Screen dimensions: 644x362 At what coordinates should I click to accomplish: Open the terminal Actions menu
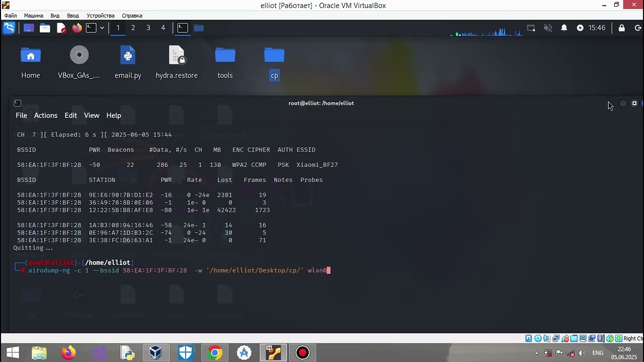(46, 115)
